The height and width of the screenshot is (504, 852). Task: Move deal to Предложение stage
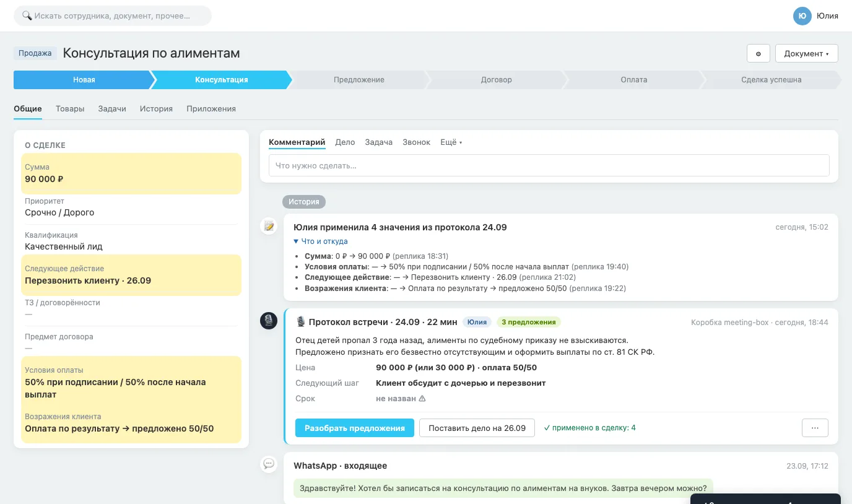[x=359, y=80]
